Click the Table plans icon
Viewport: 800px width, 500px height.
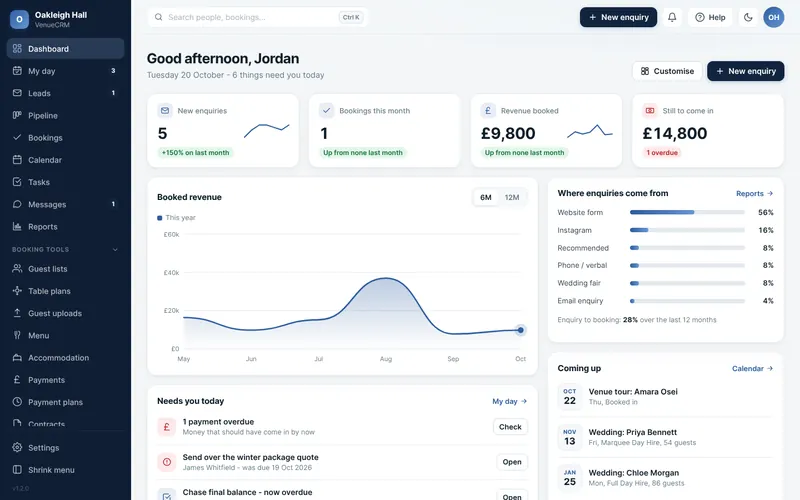point(17,291)
